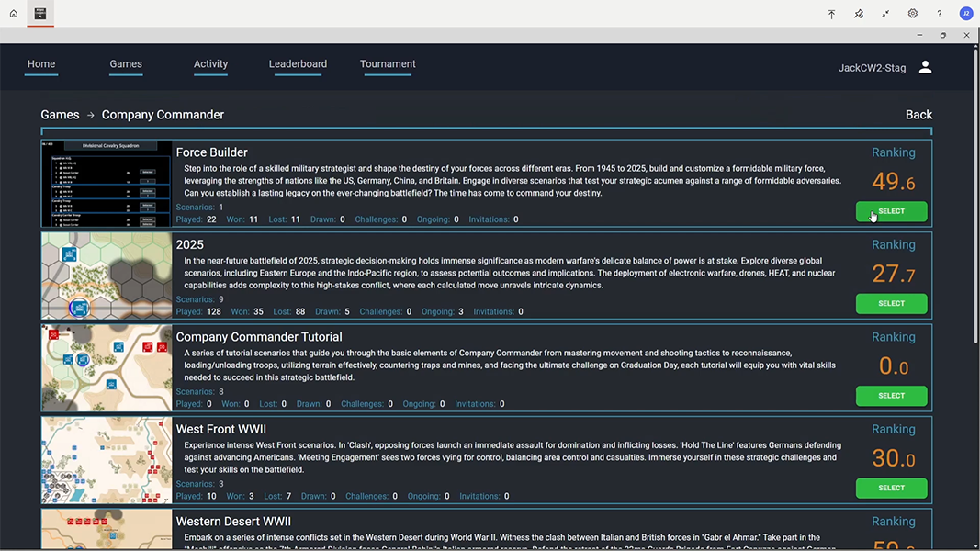Switch to the Games tab
Viewport: 980px width, 551px height.
126,64
